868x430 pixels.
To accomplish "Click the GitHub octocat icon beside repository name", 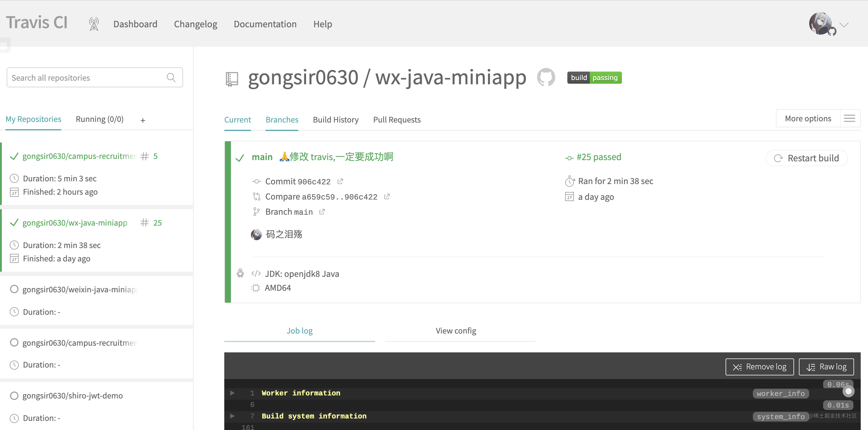I will (546, 77).
